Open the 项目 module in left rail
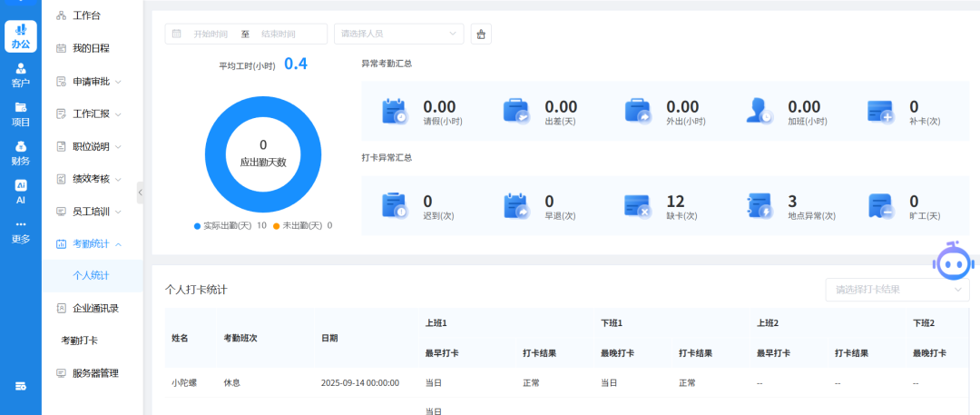980x415 pixels. [21, 114]
